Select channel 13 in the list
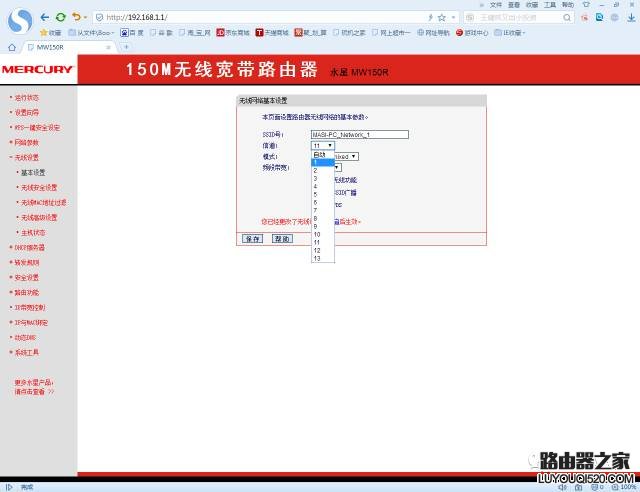Screen dimensions: 640x492 [x=322, y=258]
